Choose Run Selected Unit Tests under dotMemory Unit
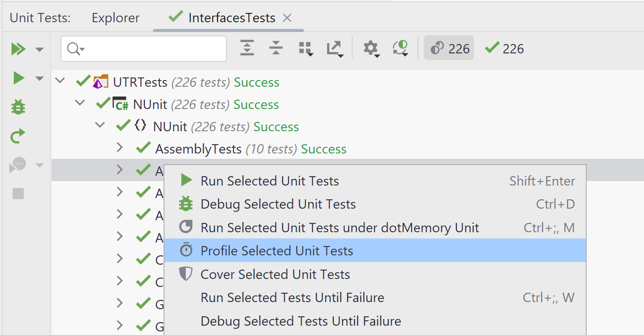Image resolution: width=644 pixels, height=335 pixels. (x=375, y=228)
